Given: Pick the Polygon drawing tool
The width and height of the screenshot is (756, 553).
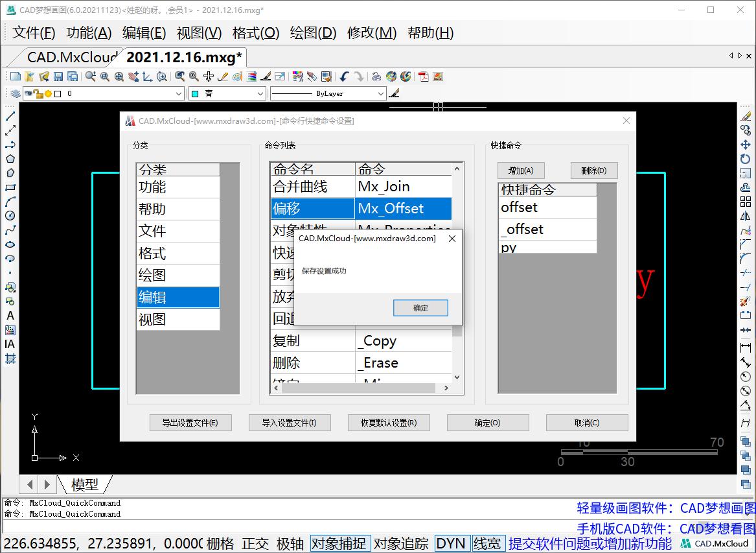Looking at the screenshot, I should pyautogui.click(x=10, y=159).
